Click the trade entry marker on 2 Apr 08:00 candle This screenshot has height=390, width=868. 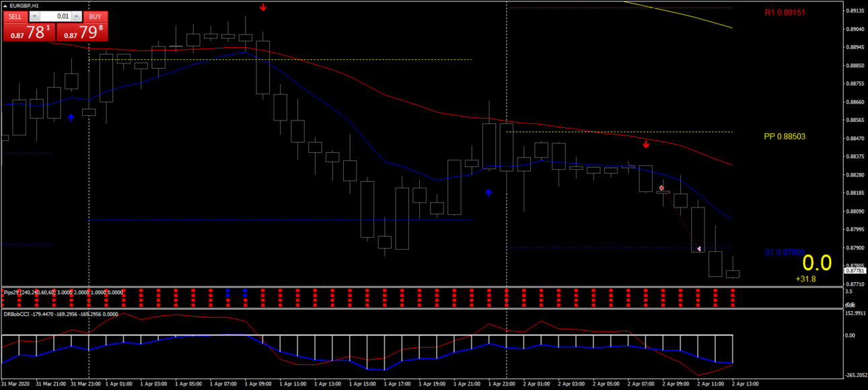click(x=662, y=188)
